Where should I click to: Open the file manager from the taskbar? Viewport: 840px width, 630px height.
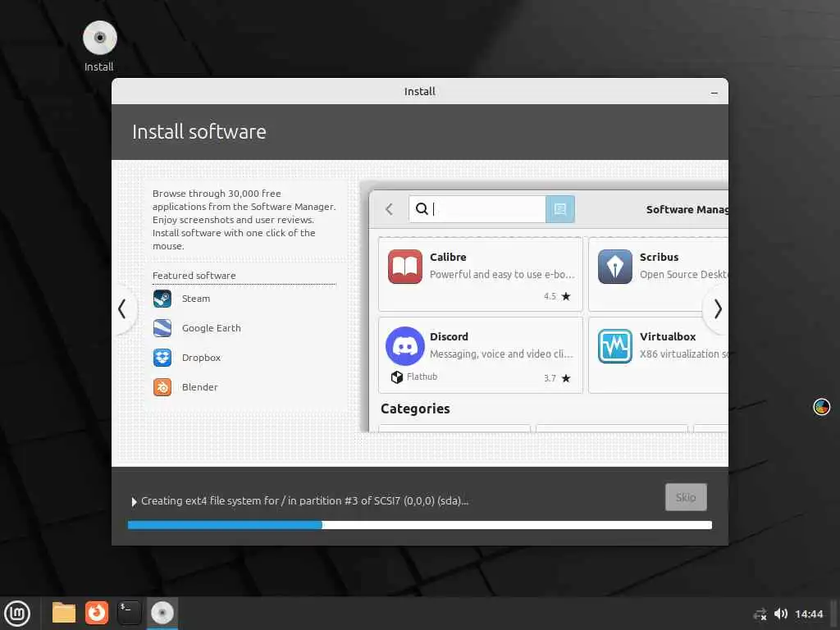(64, 613)
